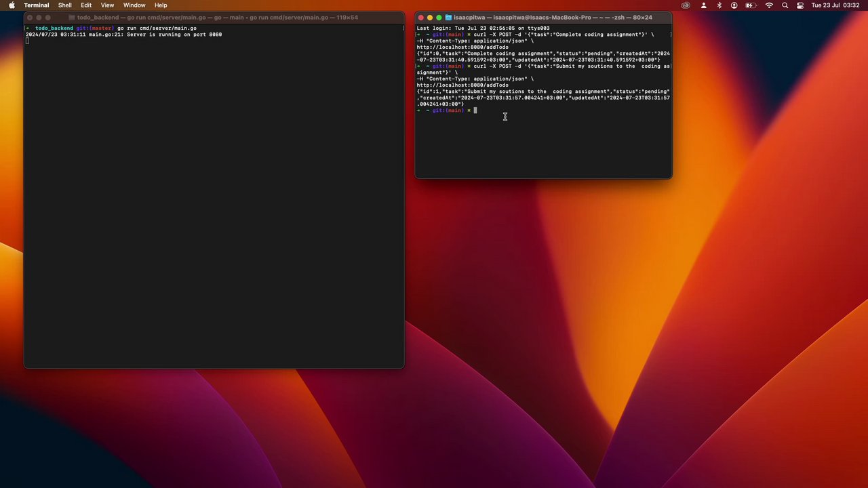Viewport: 868px width, 488px height.
Task: Click the JSON response line starting with "id":0
Action: click(543, 56)
